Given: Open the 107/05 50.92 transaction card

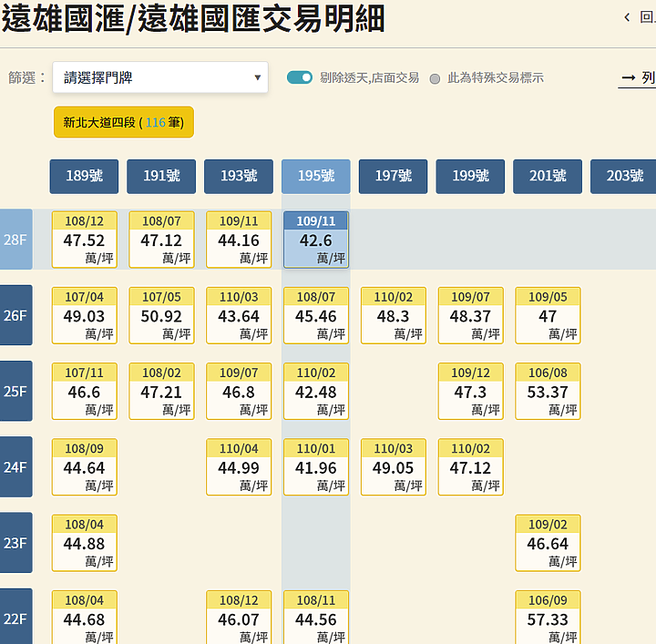Looking at the screenshot, I should [x=162, y=315].
